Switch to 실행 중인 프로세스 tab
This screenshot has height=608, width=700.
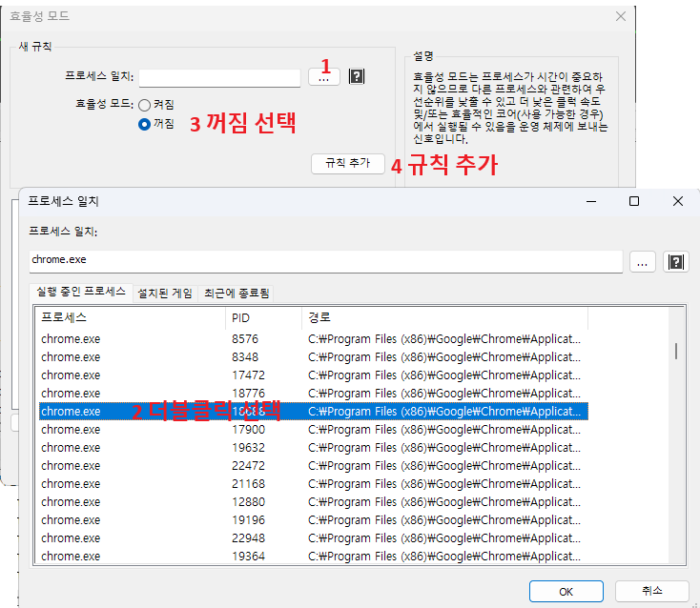tap(81, 293)
